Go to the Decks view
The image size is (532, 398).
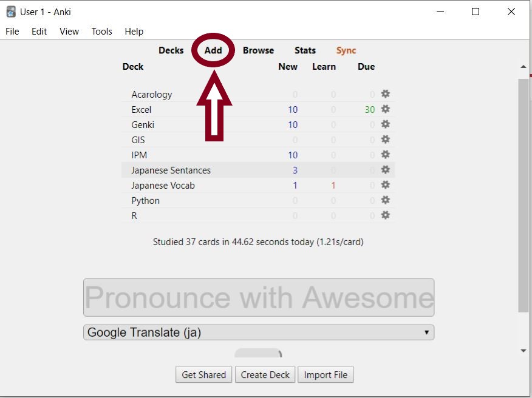[x=171, y=50]
